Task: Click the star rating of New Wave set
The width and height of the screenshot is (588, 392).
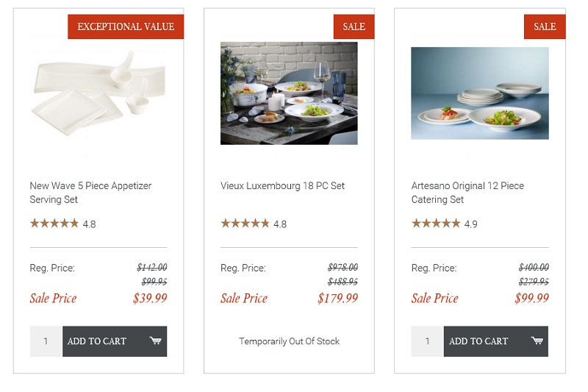Action: click(54, 224)
